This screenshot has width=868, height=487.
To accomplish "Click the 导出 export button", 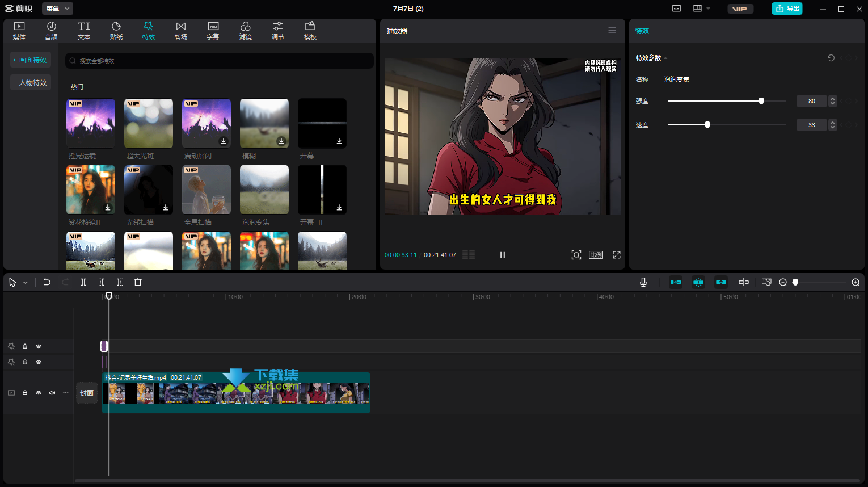I will click(x=787, y=9).
